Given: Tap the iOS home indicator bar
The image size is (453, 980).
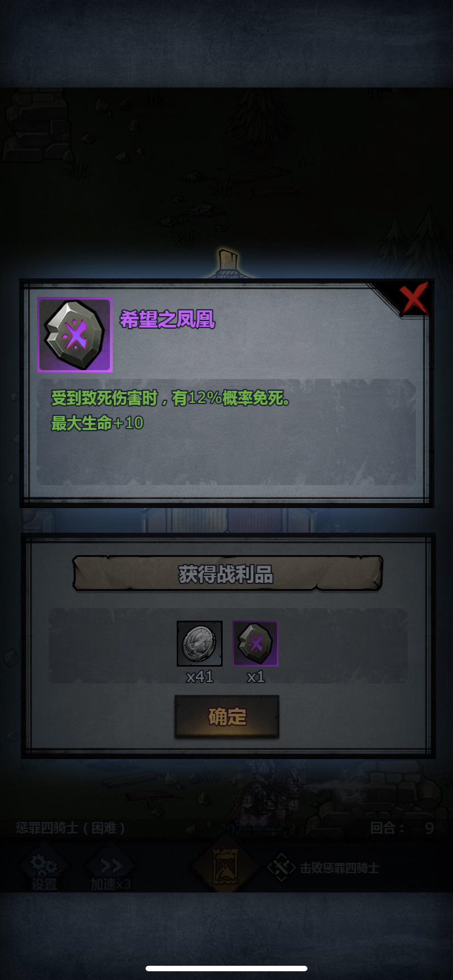Looking at the screenshot, I should click(x=226, y=968).
